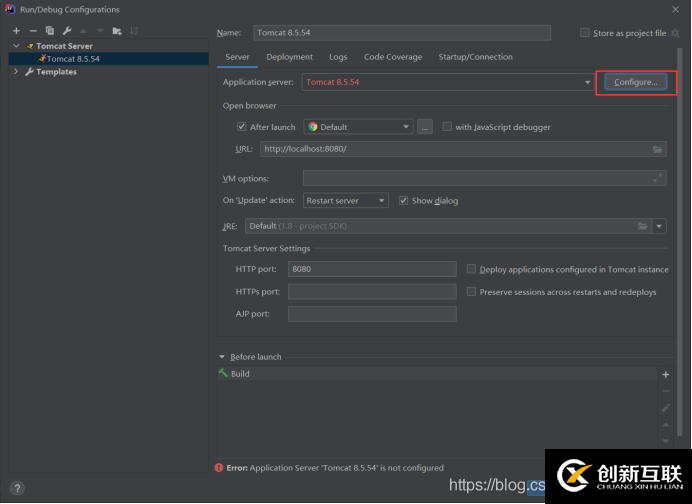This screenshot has height=504, width=692.
Task: Browse JRE folder icon
Action: click(643, 226)
